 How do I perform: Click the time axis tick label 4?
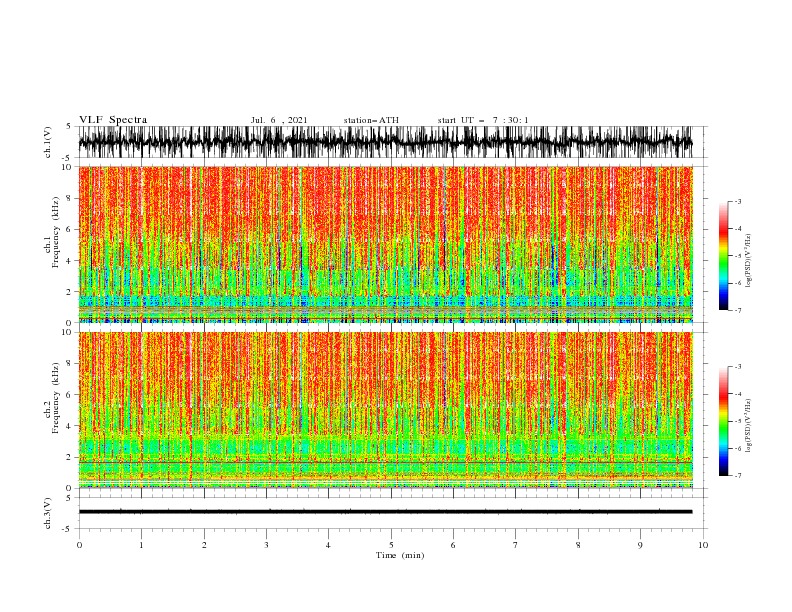click(328, 545)
